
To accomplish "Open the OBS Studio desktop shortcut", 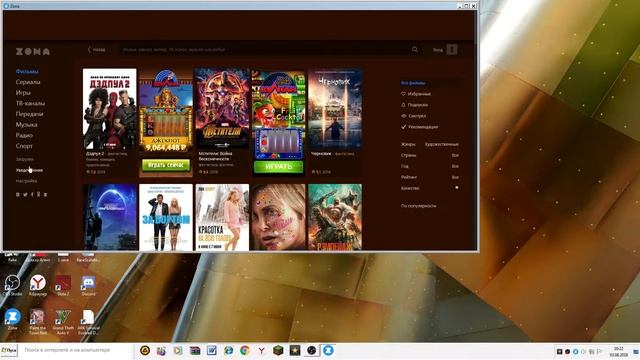I will pyautogui.click(x=12, y=284).
